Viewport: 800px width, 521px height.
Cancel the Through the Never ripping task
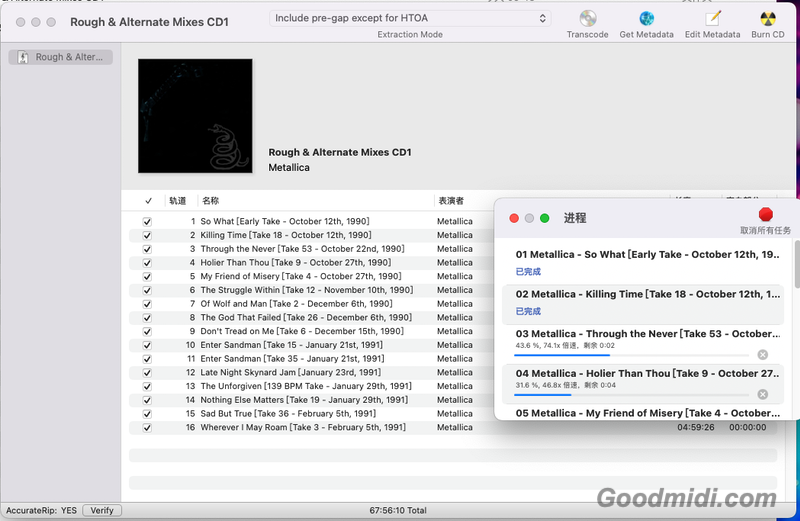pos(762,355)
